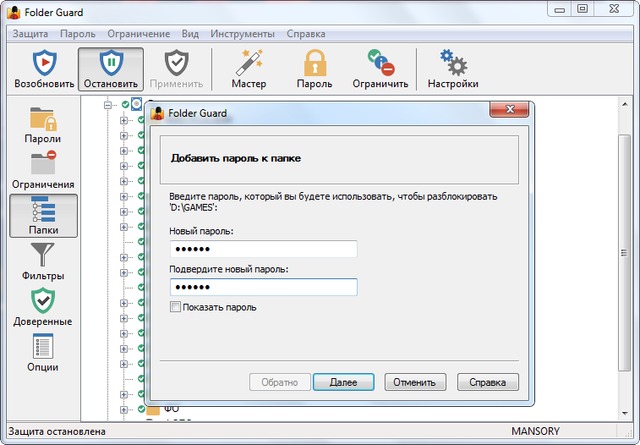Open the Мастер wizard tool

(248, 69)
